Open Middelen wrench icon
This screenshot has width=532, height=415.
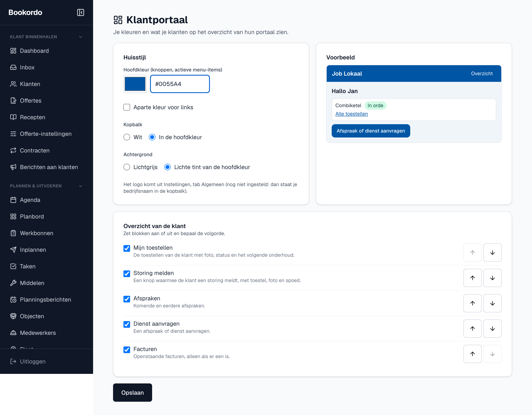pyautogui.click(x=13, y=283)
